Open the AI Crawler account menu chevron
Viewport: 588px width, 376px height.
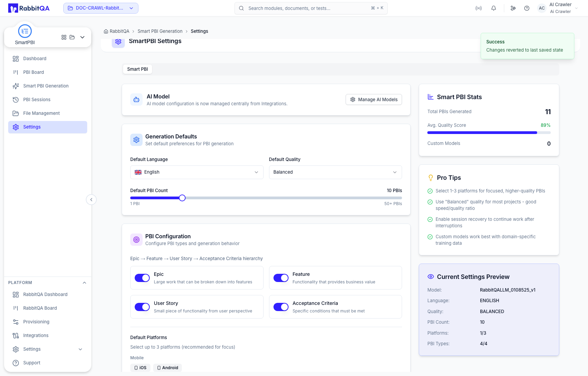[576, 8]
